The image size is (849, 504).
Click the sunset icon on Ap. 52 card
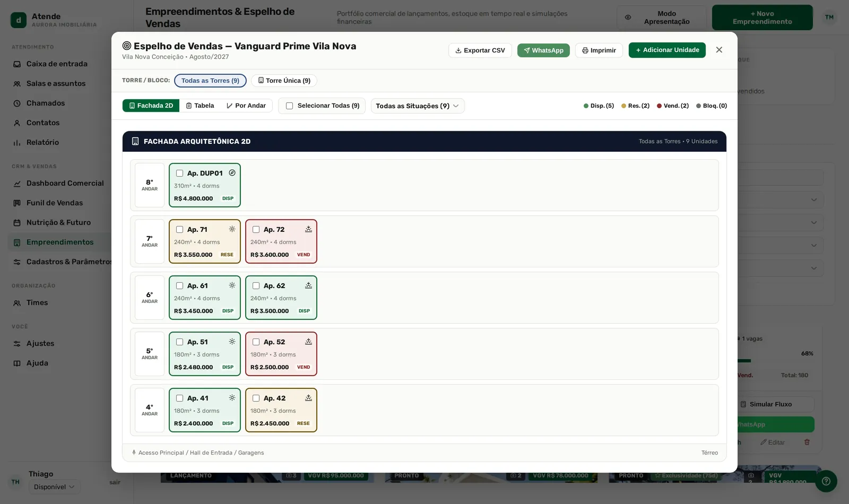pos(308,342)
